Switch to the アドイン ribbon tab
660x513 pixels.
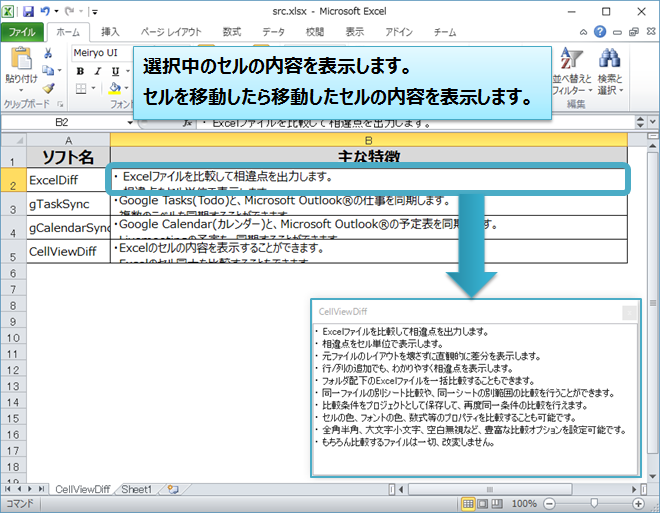click(x=399, y=32)
